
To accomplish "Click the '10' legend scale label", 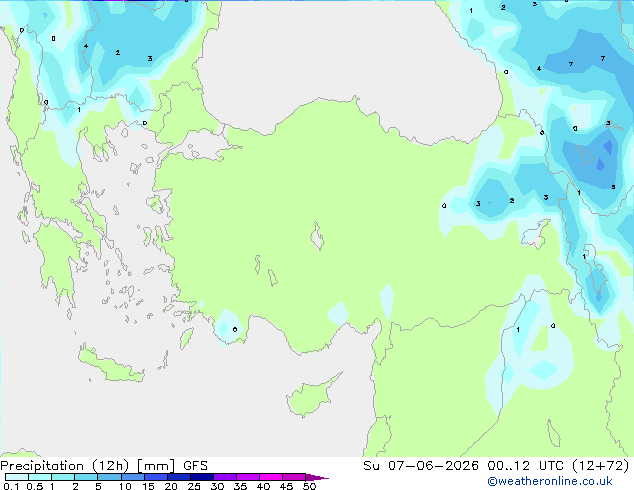I will [125, 486].
